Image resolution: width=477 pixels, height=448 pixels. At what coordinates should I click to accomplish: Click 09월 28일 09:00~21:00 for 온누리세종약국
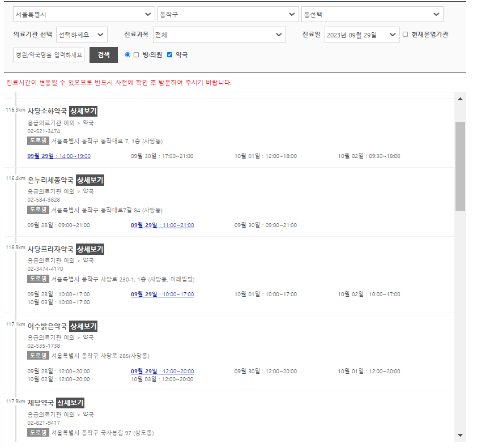pos(58,225)
